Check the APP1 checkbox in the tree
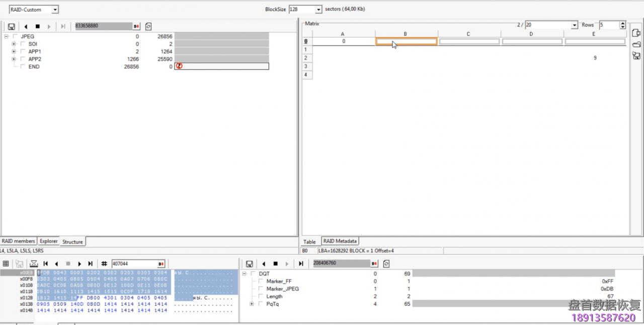The height and width of the screenshot is (325, 644). coord(23,51)
